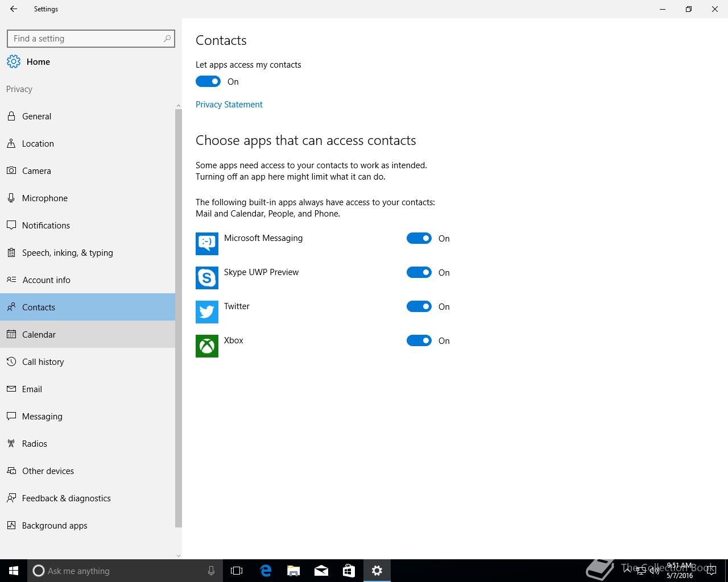Open the Settings taskbar button

tap(377, 571)
